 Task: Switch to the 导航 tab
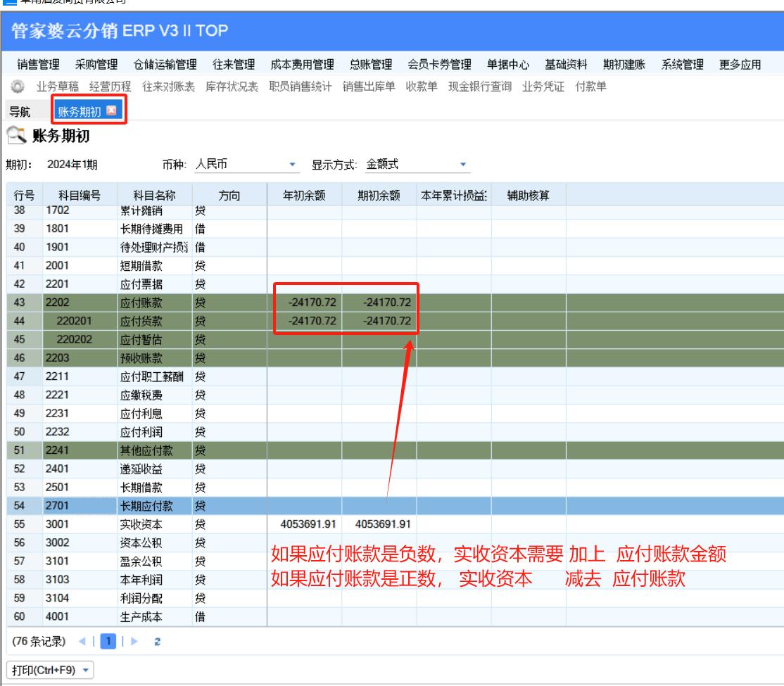20,111
